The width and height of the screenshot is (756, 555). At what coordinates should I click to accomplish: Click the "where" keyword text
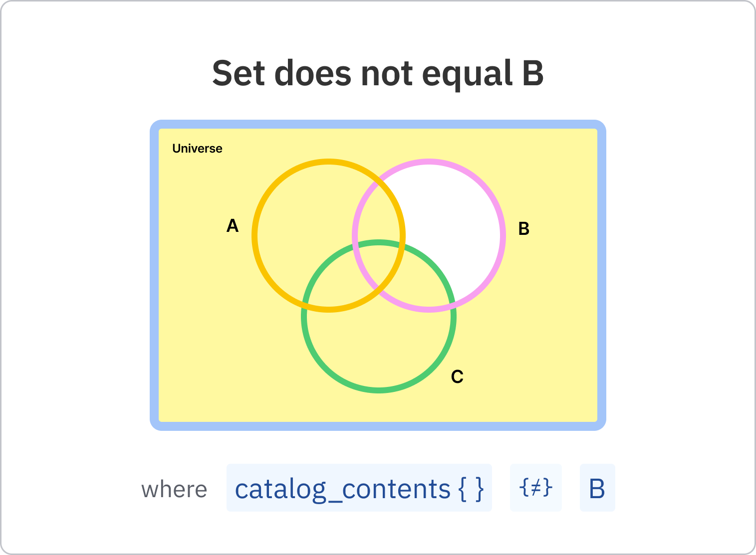pyautogui.click(x=174, y=490)
